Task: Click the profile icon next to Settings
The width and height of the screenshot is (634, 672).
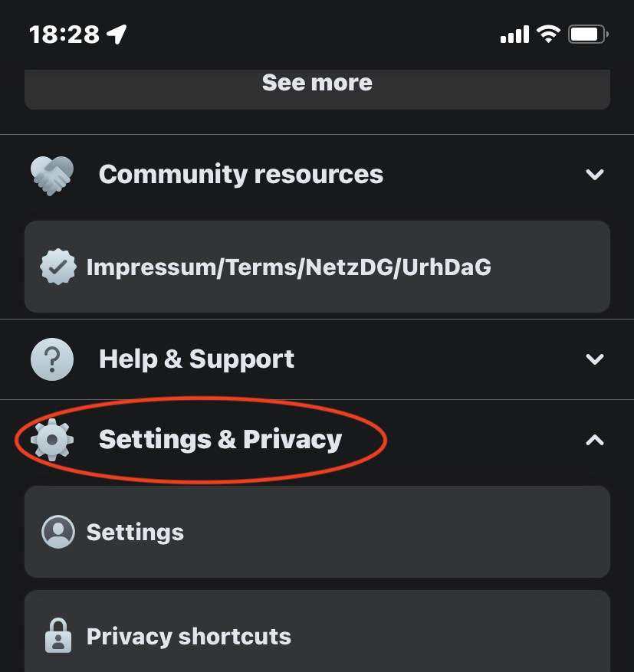Action: [x=57, y=532]
